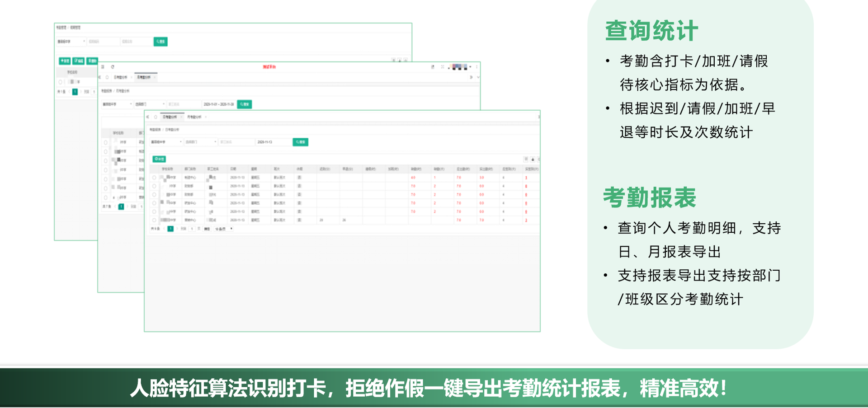
Task: Close the 日考勤分析 tab in the front window
Action: pyautogui.click(x=181, y=117)
